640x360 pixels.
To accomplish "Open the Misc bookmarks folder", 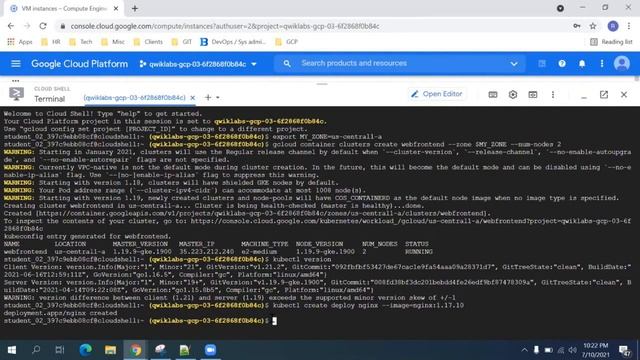I will click(x=113, y=42).
